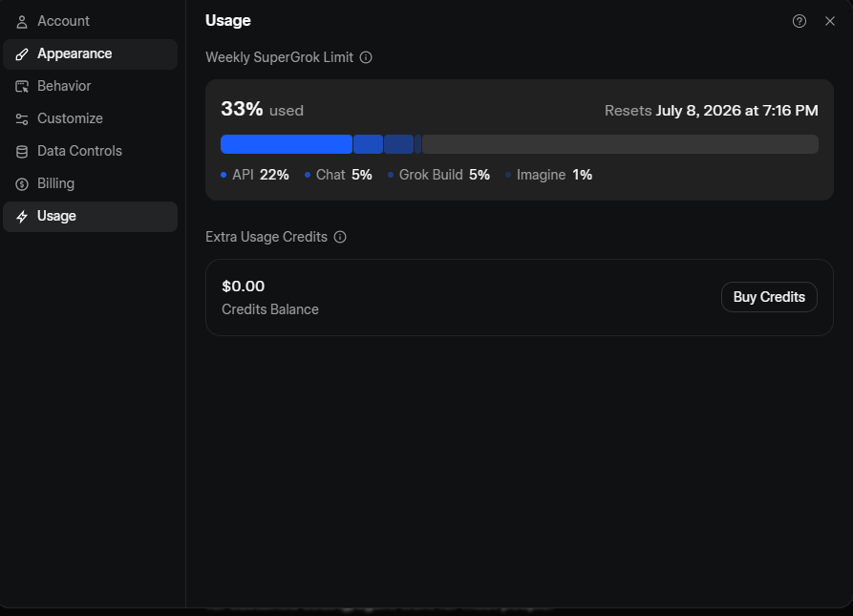This screenshot has width=853, height=616.
Task: Open help via question mark icon
Action: click(x=800, y=21)
